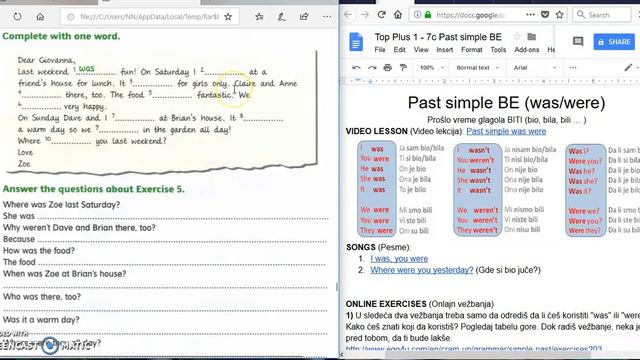The width and height of the screenshot is (640, 360).
Task: Click the Firefox Search box
Action: (x=603, y=15)
